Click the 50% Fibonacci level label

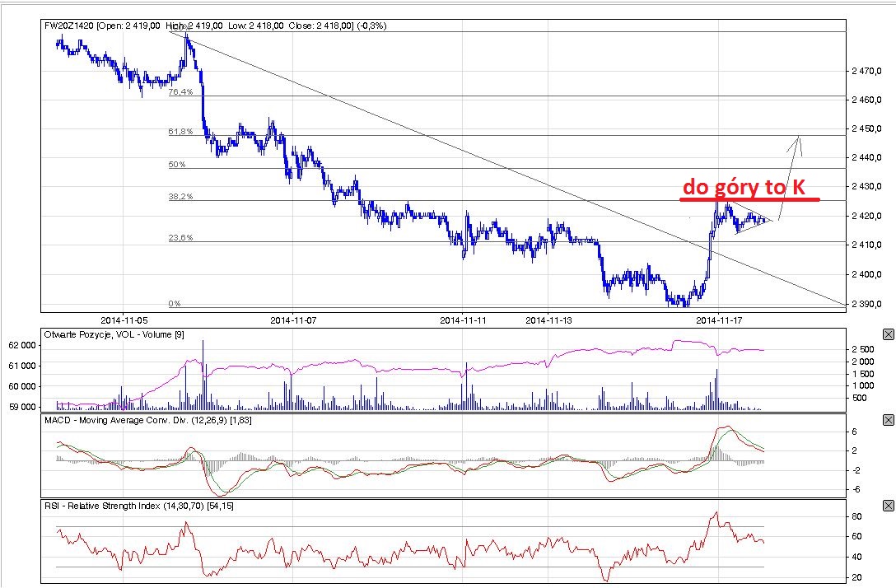[x=177, y=165]
